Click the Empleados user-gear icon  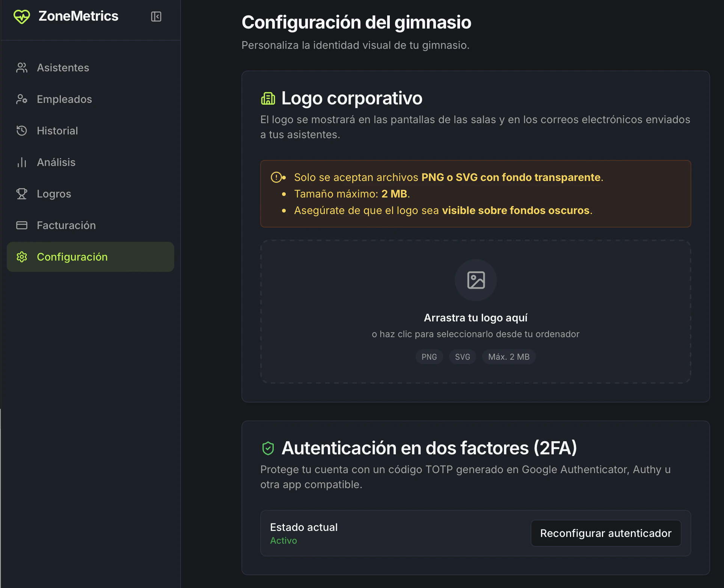22,99
